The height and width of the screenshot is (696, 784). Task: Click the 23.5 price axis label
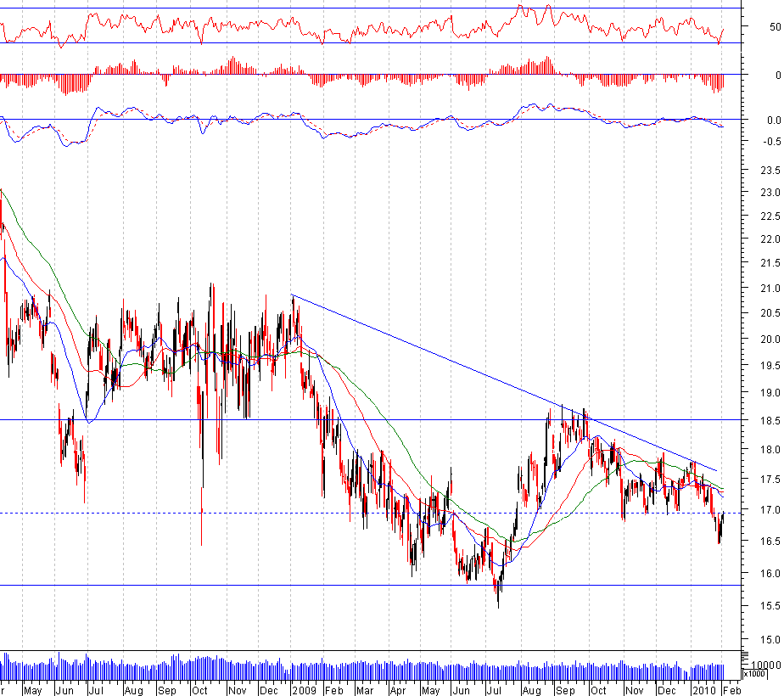770,171
